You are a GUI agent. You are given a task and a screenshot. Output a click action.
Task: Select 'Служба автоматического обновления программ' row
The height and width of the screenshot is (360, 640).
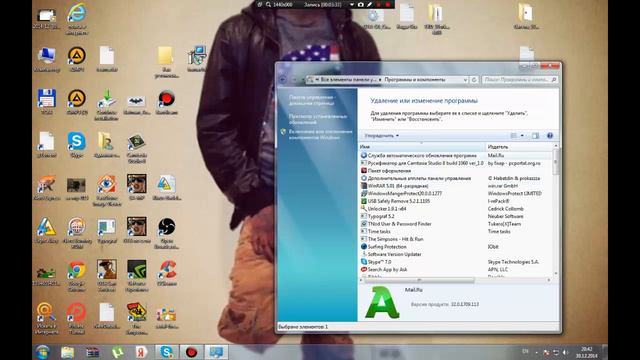pyautogui.click(x=456, y=156)
